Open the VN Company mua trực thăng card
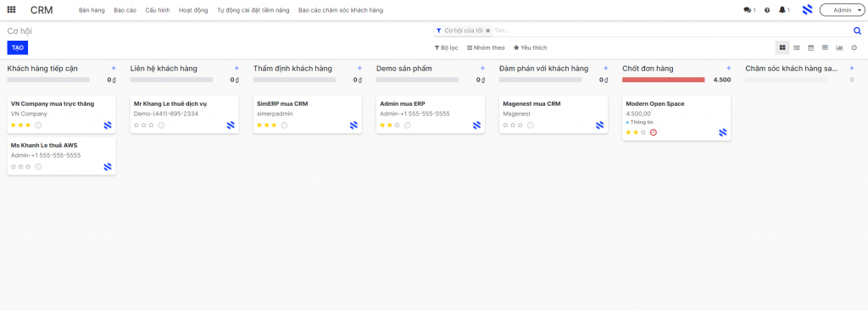This screenshot has height=311, width=868. (x=61, y=115)
